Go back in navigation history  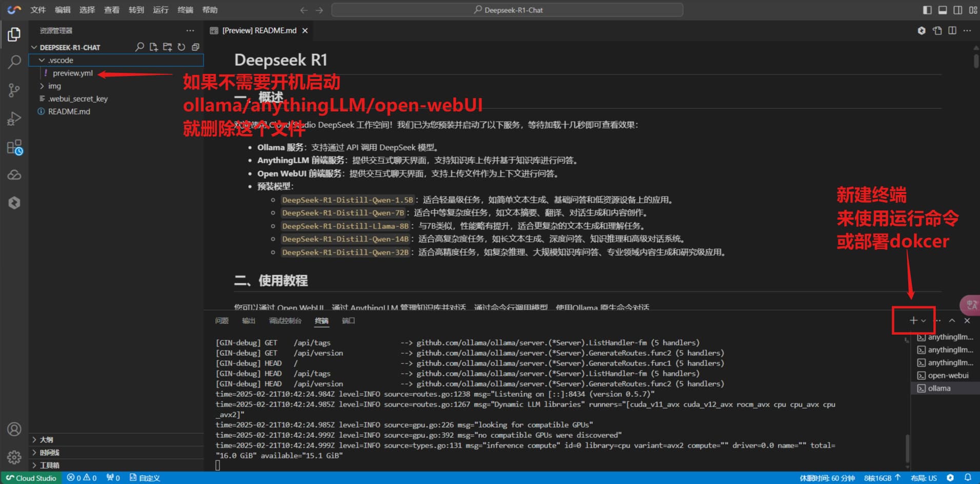[304, 10]
